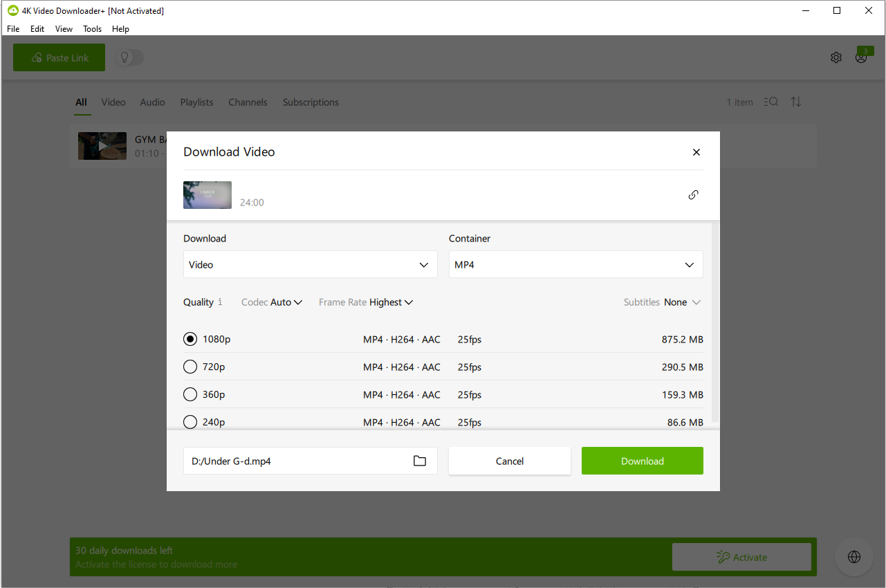The width and height of the screenshot is (886, 588).
Task: Click the globe browser icon
Action: tap(854, 557)
